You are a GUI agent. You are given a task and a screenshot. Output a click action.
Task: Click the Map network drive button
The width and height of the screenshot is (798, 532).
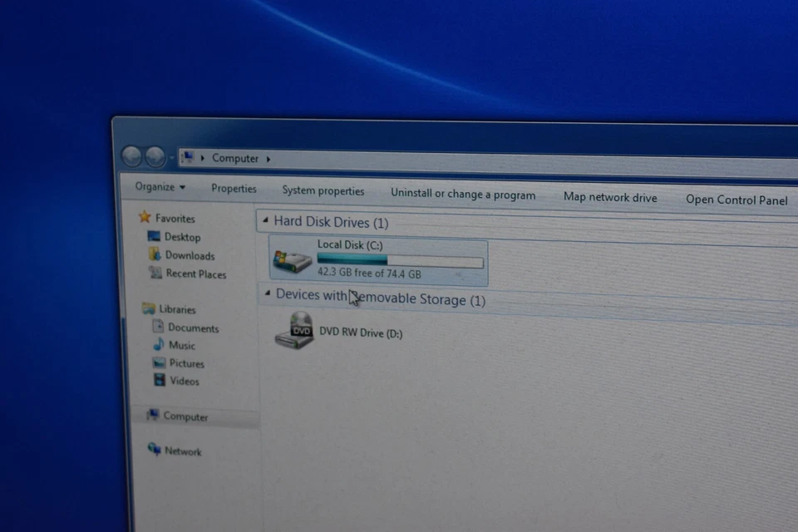609,197
